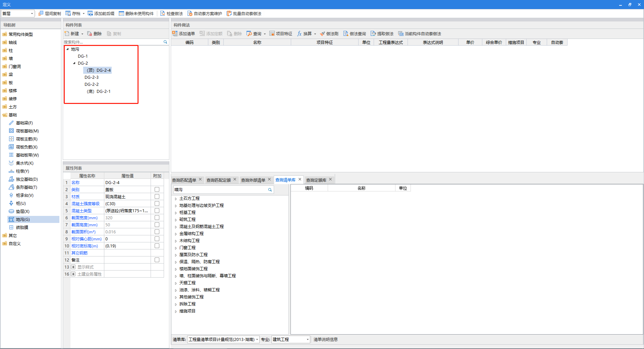Toggle 附加 checkbox for 截面面积 row
The image size is (644, 349).
(157, 232)
